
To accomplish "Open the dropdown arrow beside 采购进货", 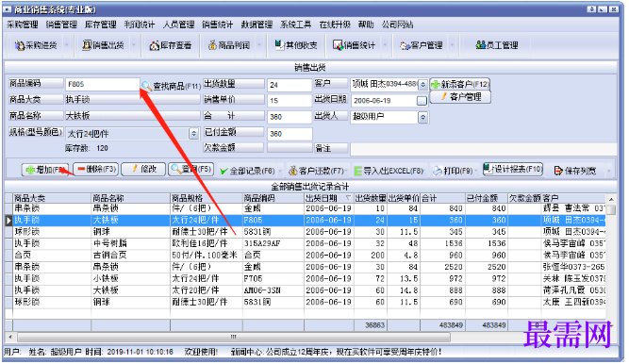I will [x=67, y=45].
